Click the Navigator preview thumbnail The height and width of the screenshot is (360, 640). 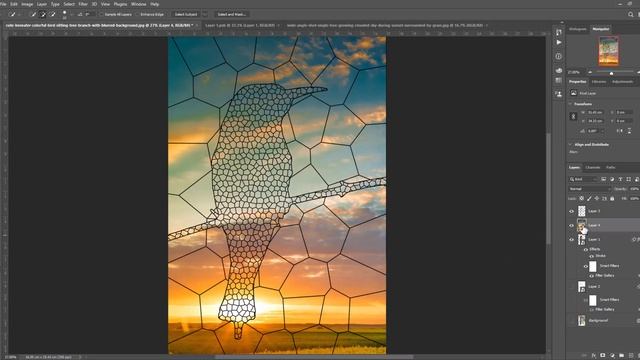(x=608, y=51)
